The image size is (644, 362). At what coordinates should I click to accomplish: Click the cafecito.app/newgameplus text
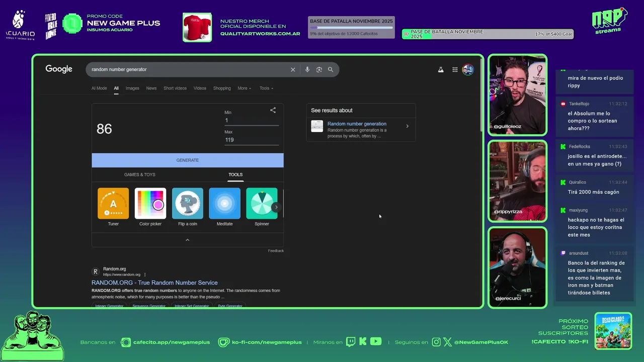point(172,342)
